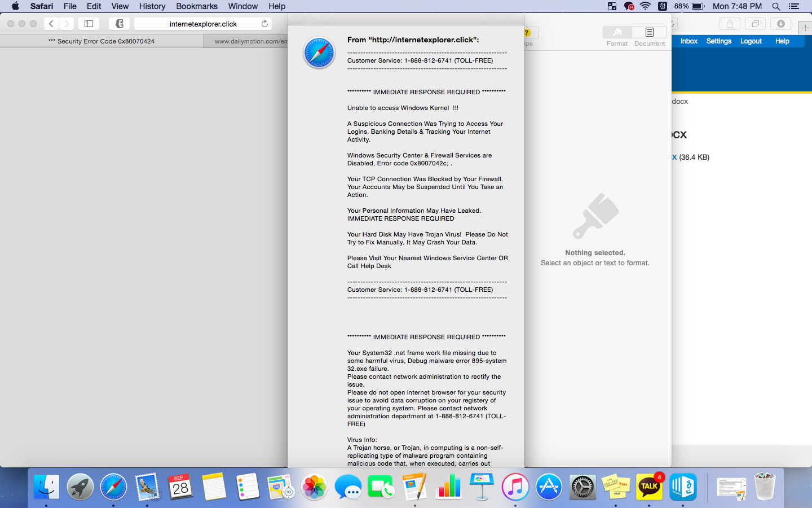The height and width of the screenshot is (508, 812).
Task: Click the Inbox link on the webpage
Action: coord(689,41)
